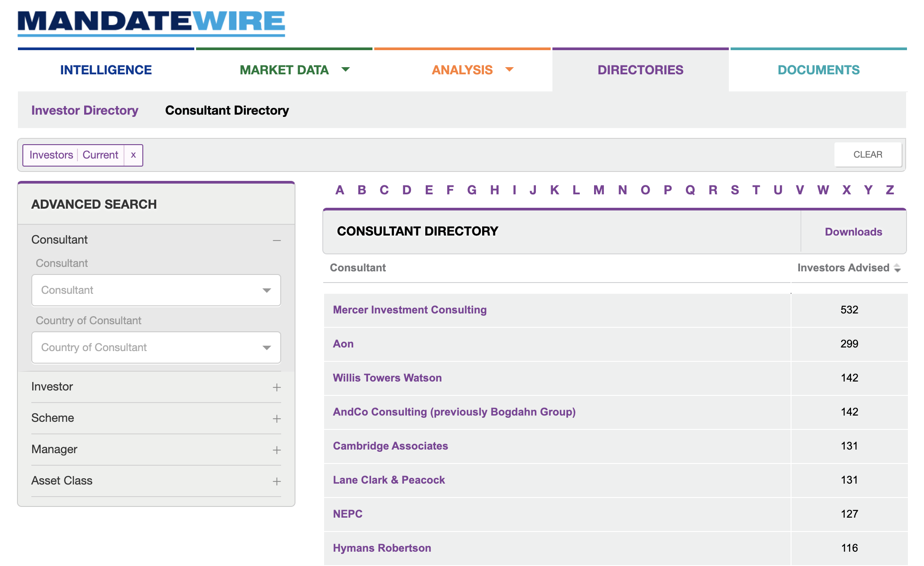Select the 127 investors advised value

tap(849, 514)
